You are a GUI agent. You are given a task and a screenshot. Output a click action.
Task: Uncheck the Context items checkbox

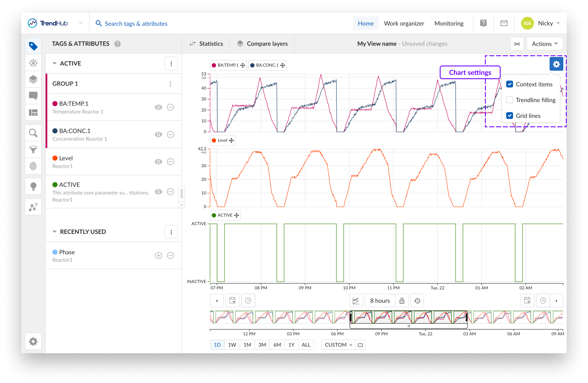510,84
